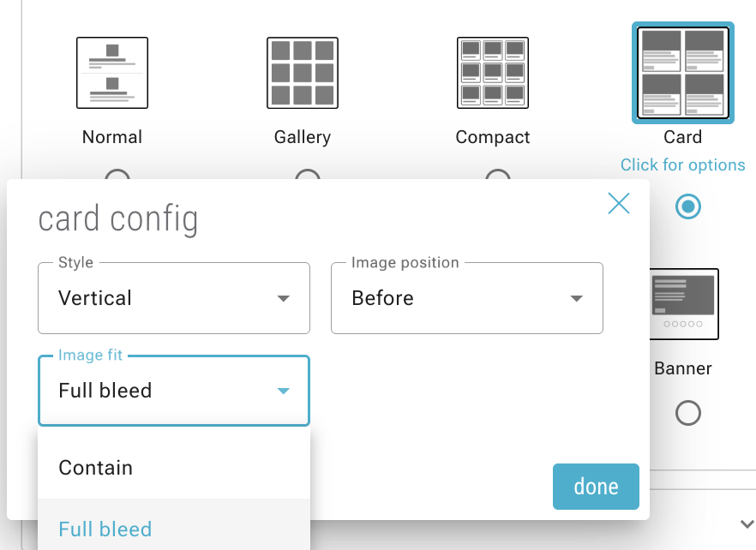Choose Full bleed from the list
756x550 pixels.
point(174,529)
